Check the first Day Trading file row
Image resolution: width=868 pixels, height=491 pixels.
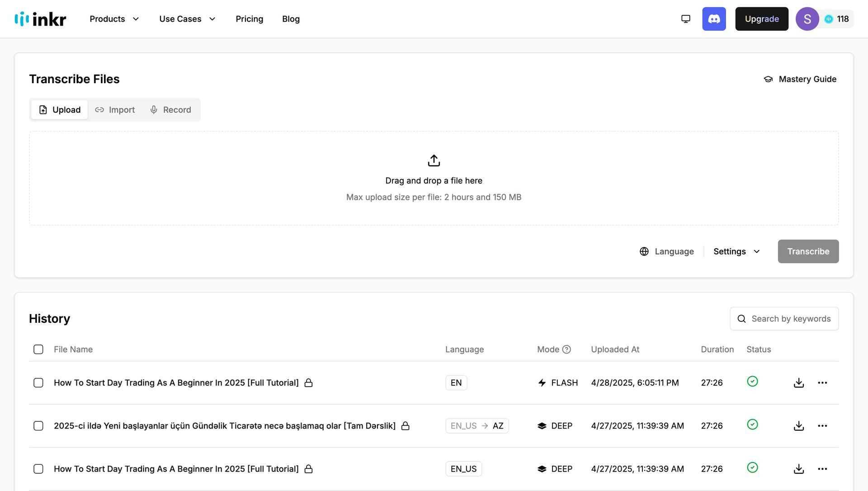click(x=38, y=383)
